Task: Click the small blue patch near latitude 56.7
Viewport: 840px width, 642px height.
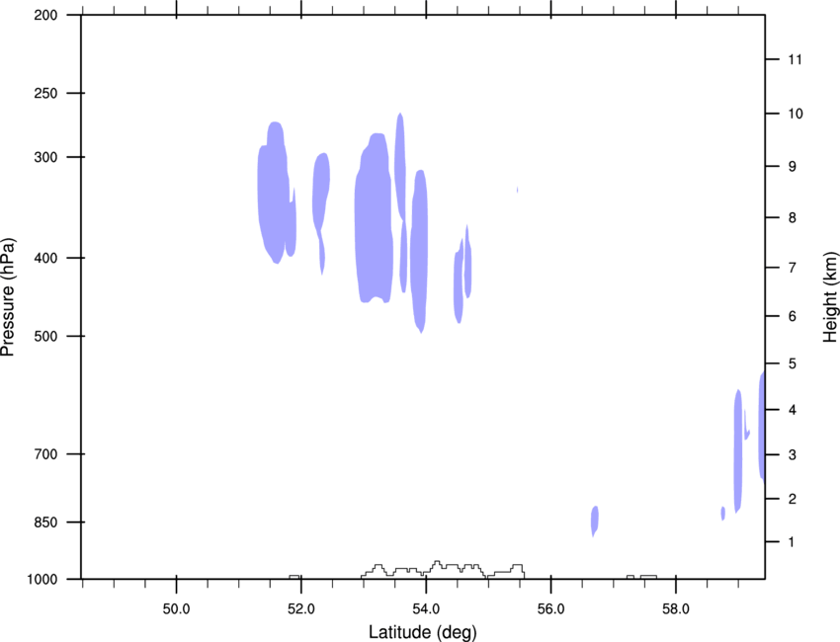Action: (595, 520)
